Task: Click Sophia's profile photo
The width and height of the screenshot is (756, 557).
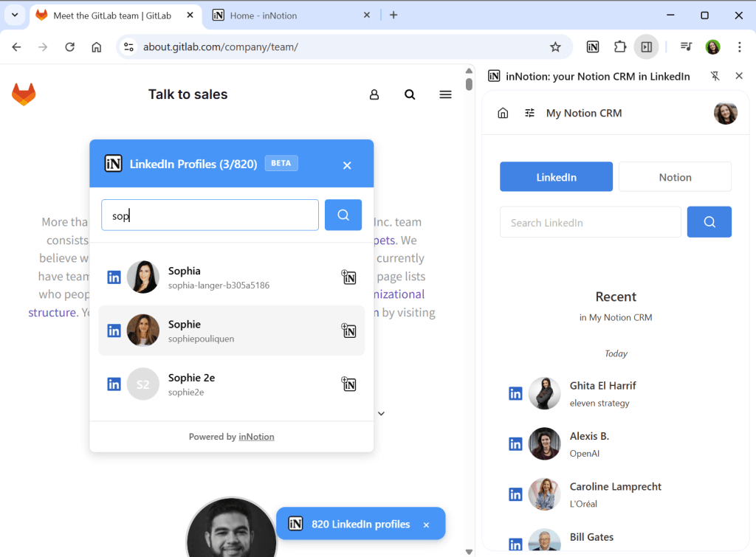Action: click(142, 277)
